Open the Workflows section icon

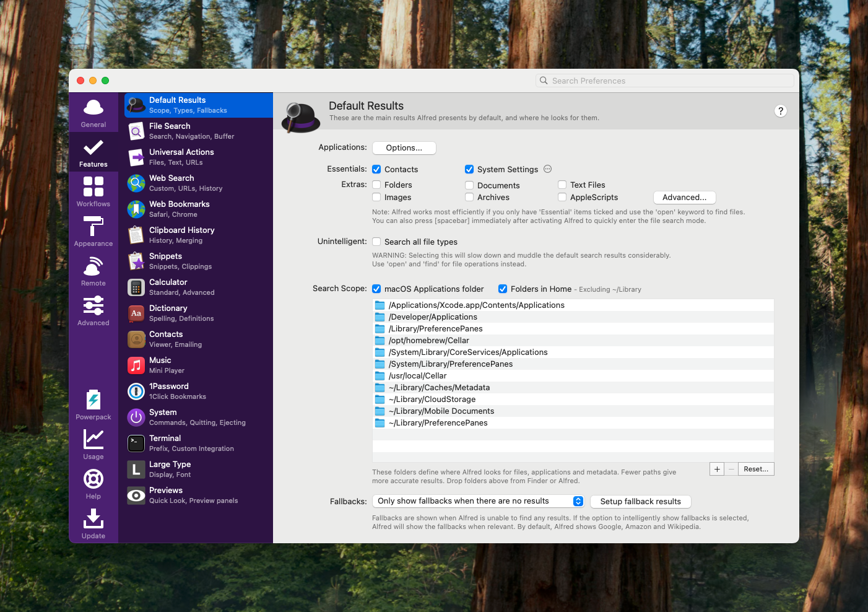click(x=93, y=187)
